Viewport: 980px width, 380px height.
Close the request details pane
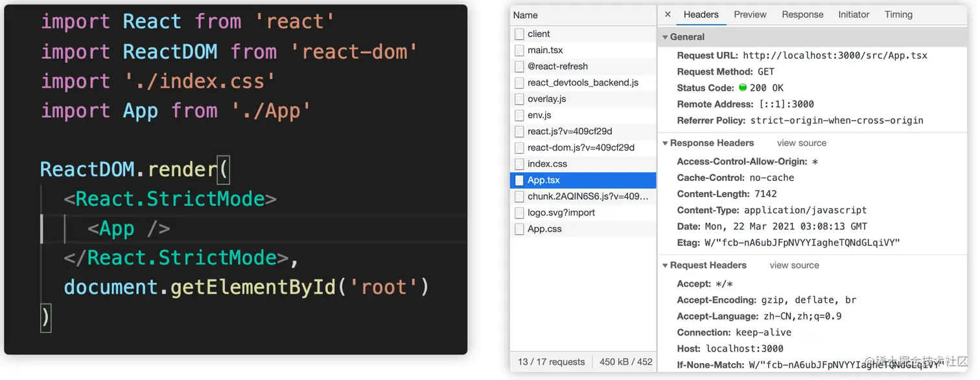[x=668, y=14]
